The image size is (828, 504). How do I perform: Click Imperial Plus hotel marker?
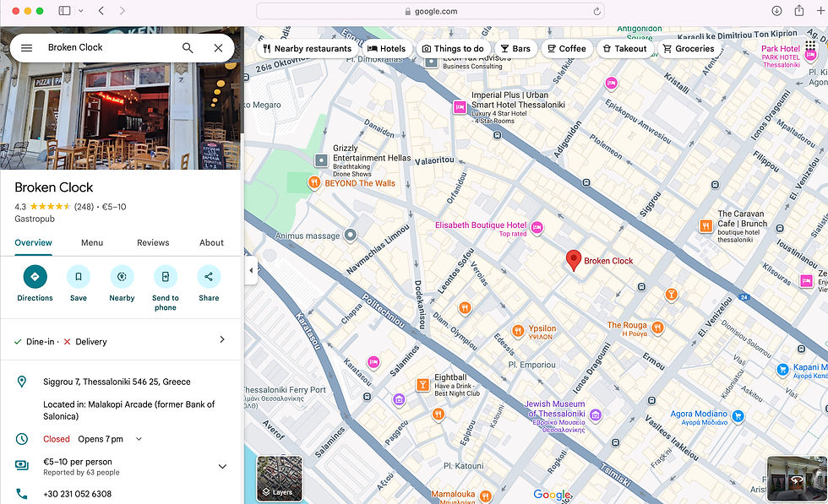pos(460,107)
